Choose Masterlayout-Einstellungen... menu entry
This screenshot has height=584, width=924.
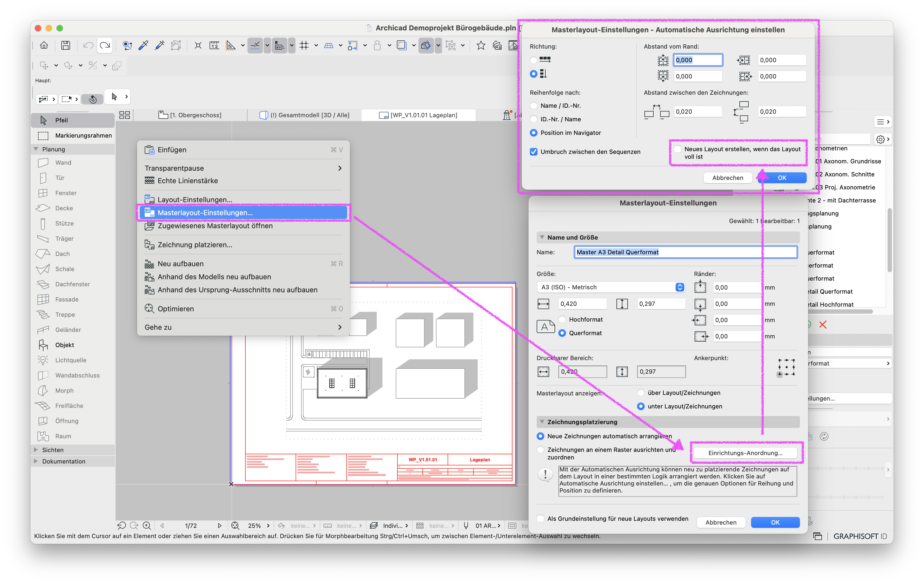click(x=243, y=212)
